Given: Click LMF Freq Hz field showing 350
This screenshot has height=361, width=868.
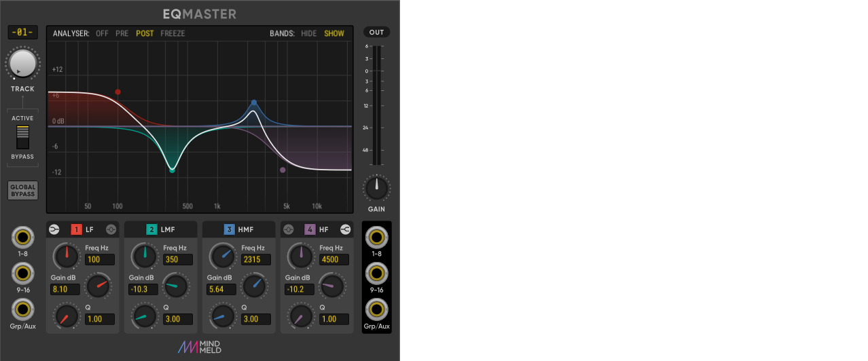Looking at the screenshot, I should pos(178,259).
